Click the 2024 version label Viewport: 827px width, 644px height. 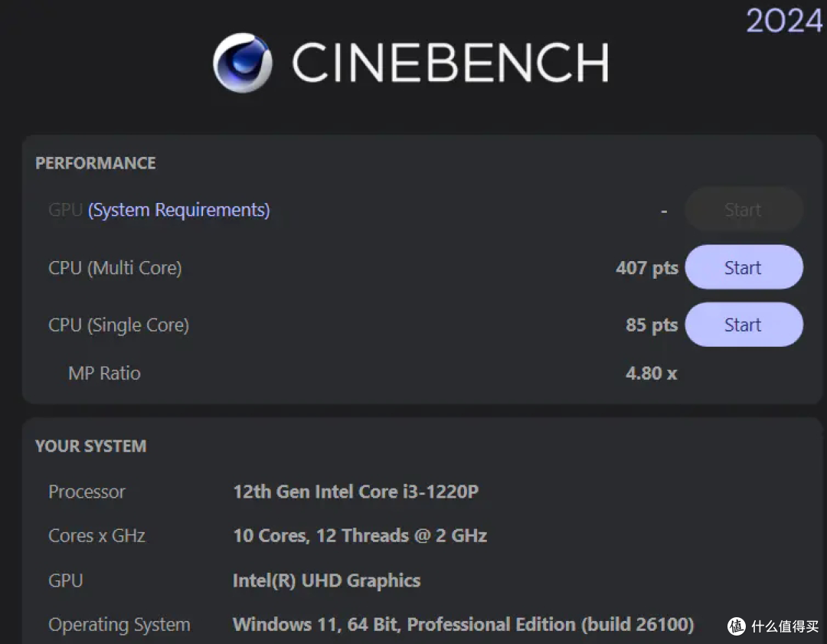(784, 21)
